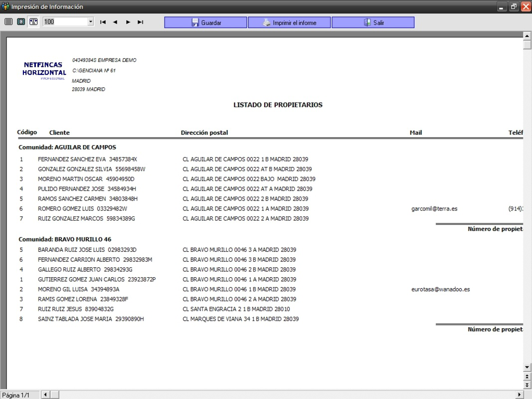Image resolution: width=532 pixels, height=399 pixels.
Task: Exit with the Salir button
Action: tap(373, 23)
